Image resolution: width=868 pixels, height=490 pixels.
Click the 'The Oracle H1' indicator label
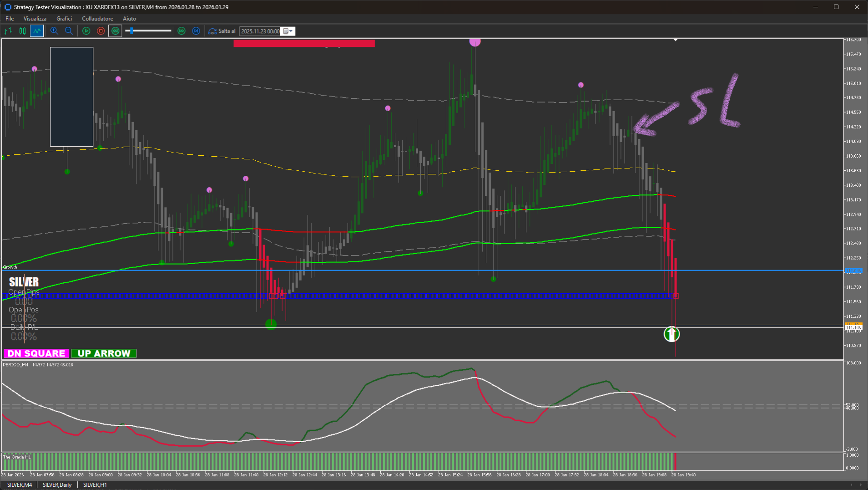coord(17,457)
